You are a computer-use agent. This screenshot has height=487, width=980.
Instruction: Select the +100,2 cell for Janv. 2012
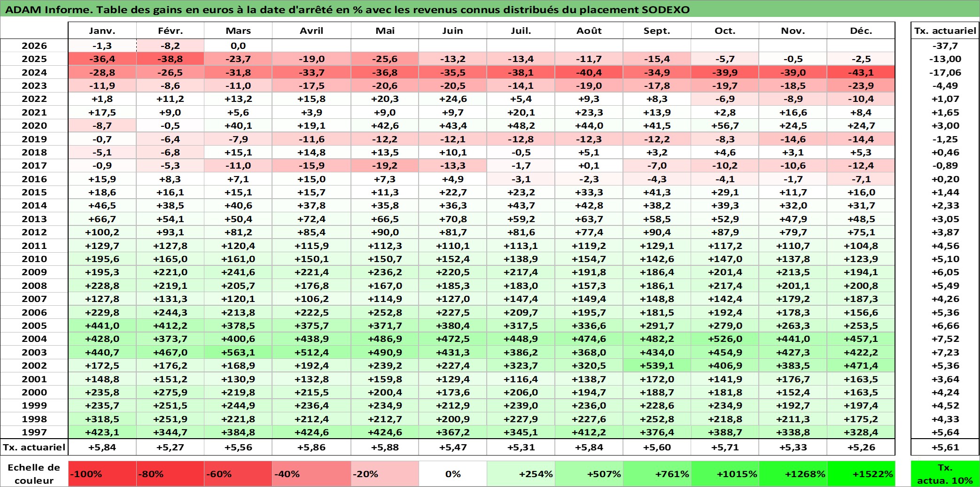point(102,232)
